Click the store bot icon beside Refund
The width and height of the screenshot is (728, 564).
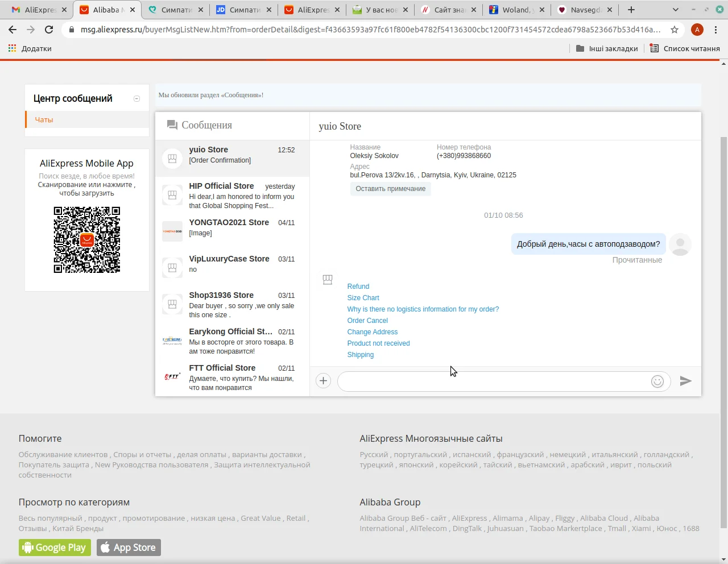pos(328,280)
